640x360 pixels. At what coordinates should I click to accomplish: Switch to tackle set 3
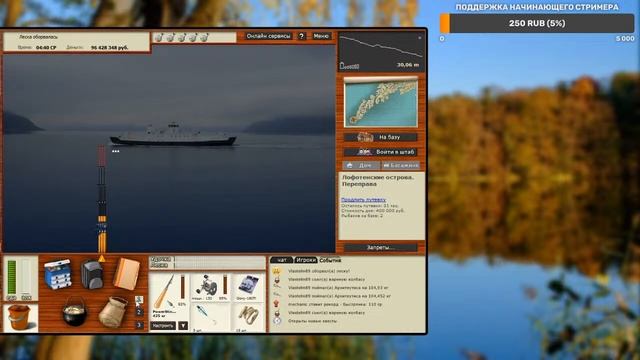[139, 325]
